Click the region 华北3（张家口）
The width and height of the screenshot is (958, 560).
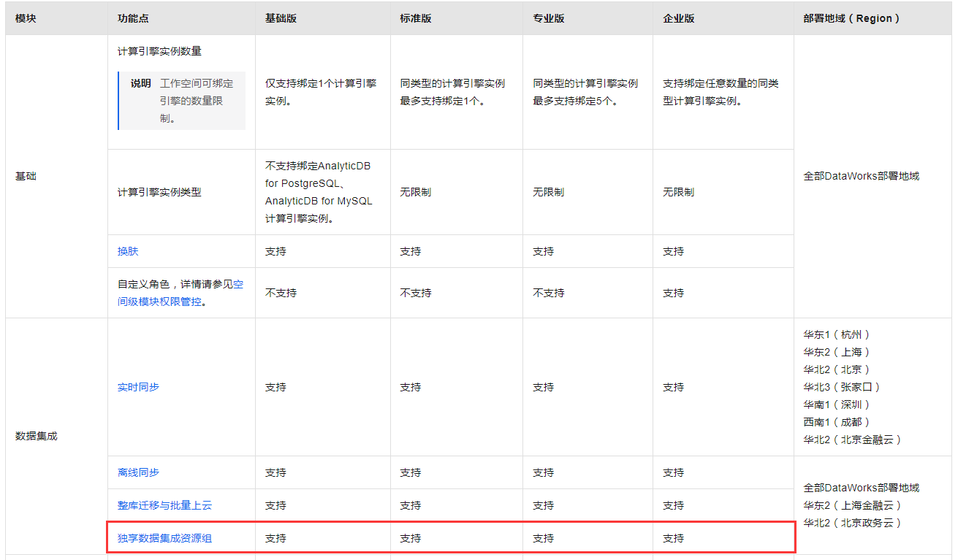[842, 387]
